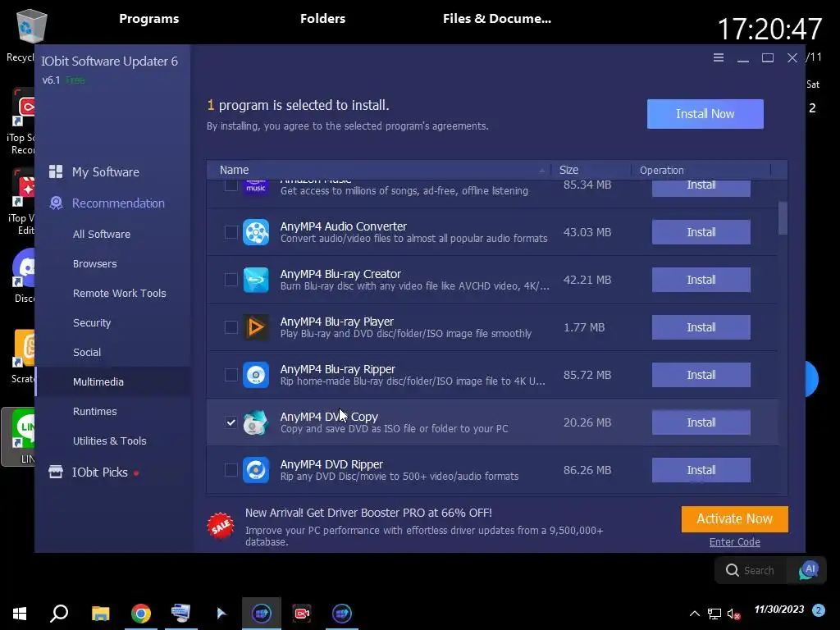840x630 pixels.
Task: Open taskbar search magnifier
Action: 59,614
